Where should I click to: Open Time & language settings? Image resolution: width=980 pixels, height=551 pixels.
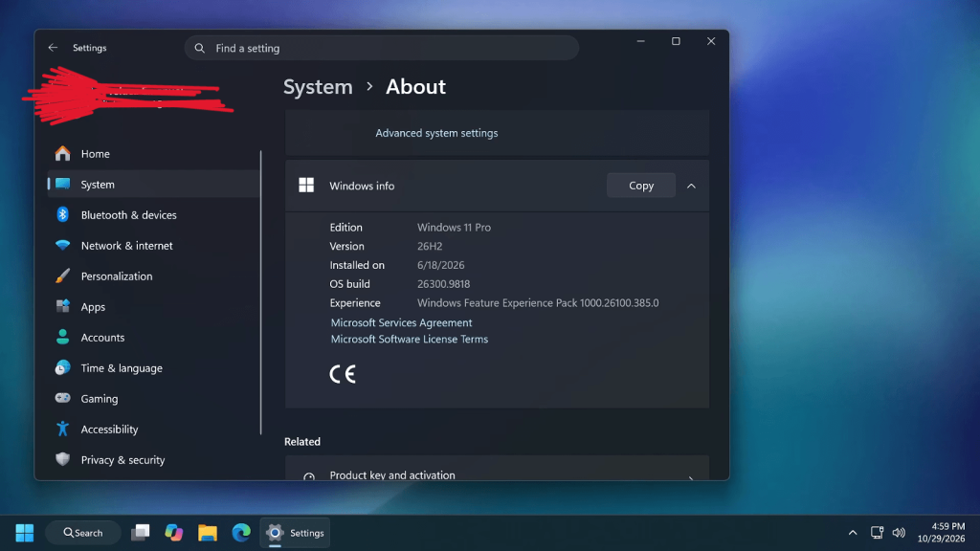point(154,367)
